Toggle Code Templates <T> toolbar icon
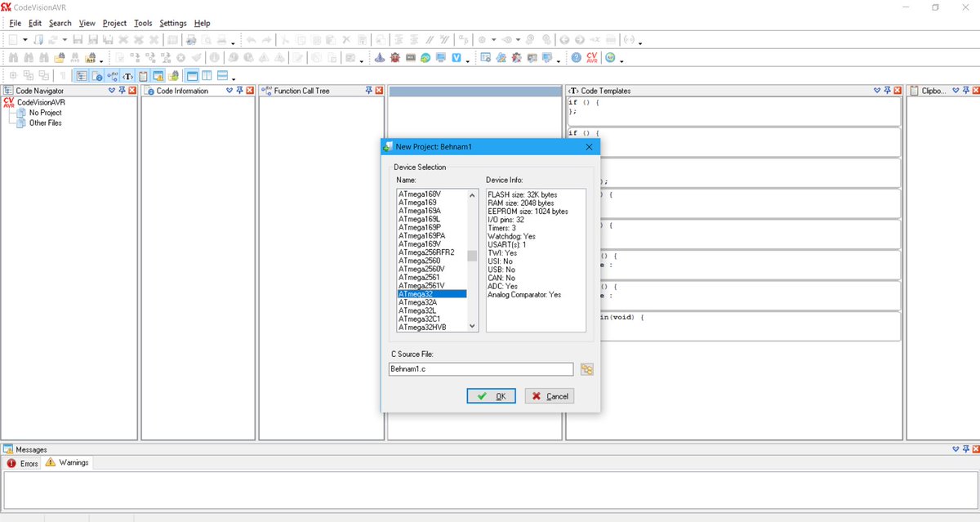Viewport: 980px width, 522px height. (x=128, y=76)
